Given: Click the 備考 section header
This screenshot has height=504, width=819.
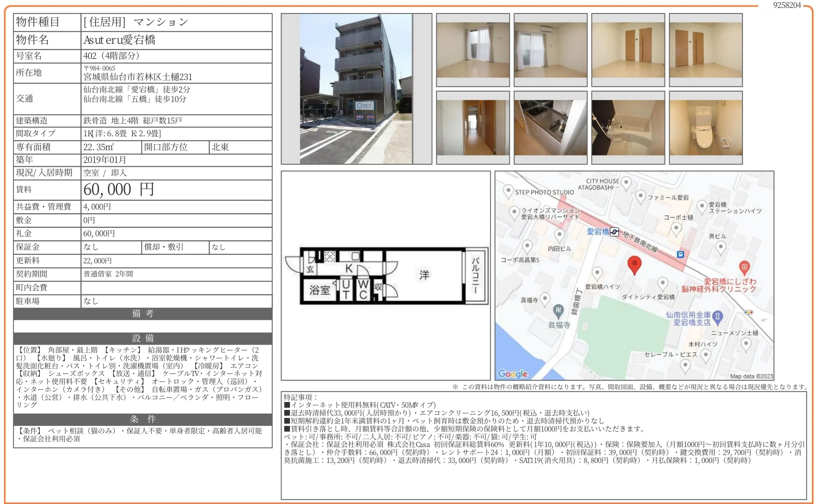Looking at the screenshot, I should coord(143,314).
